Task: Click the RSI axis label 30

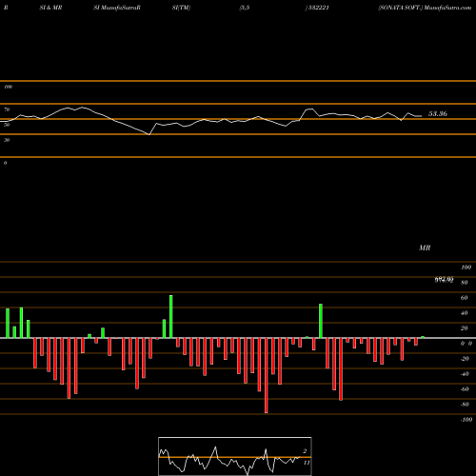Action: (x=7, y=140)
